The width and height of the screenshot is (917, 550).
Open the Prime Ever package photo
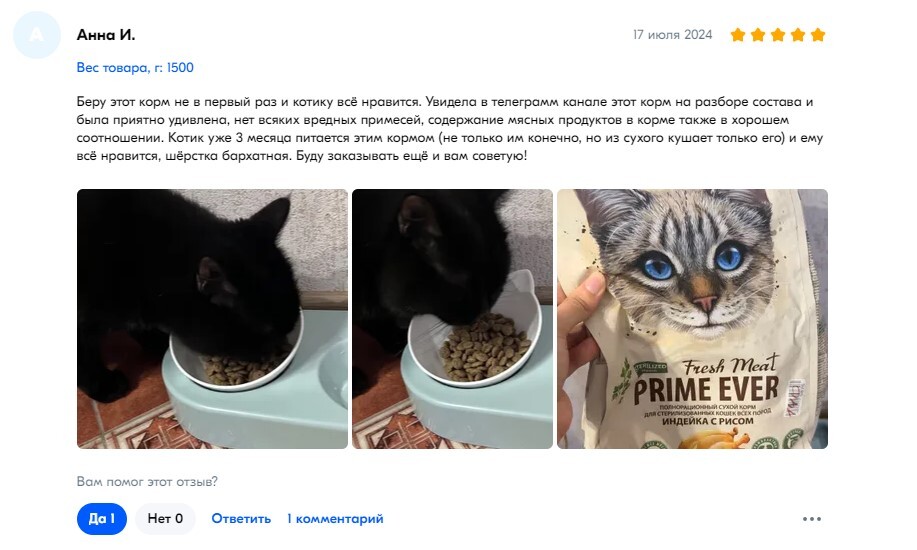pos(692,319)
